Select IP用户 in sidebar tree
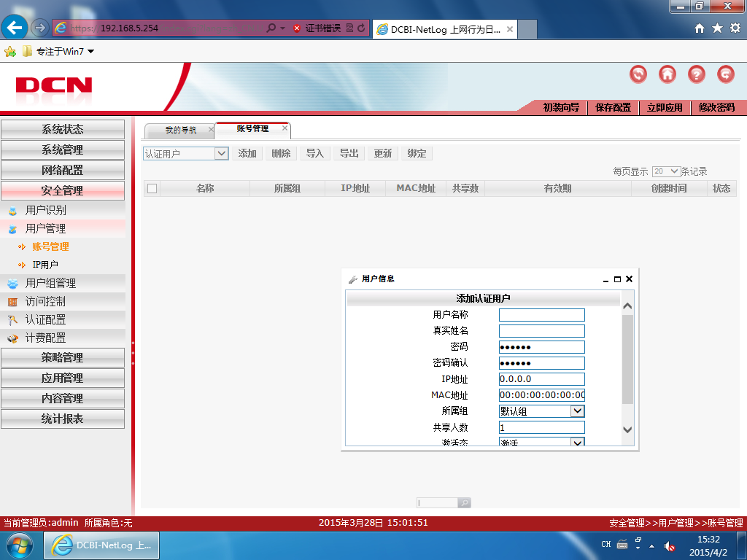 [x=45, y=265]
